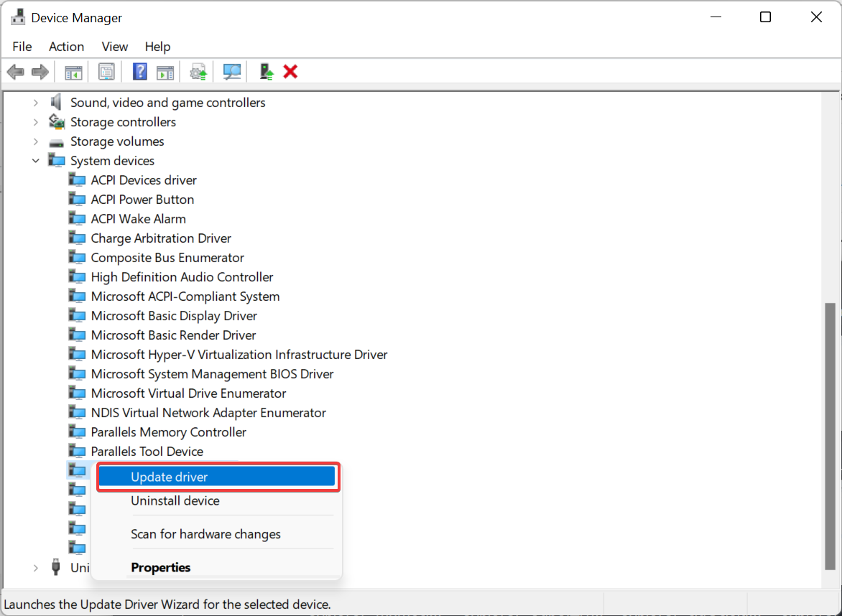Expand the node next to the USB icon
Screen dimensions: 842x616
click(36, 567)
